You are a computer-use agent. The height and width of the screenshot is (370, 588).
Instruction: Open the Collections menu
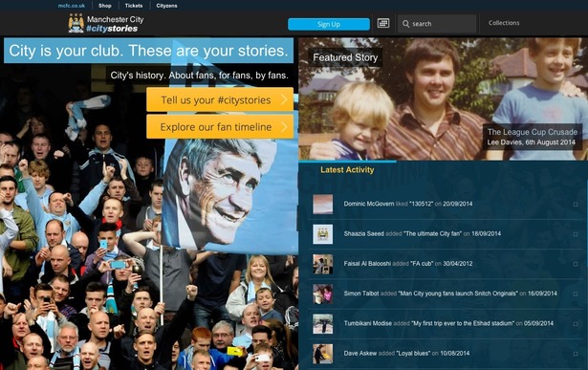(x=504, y=23)
